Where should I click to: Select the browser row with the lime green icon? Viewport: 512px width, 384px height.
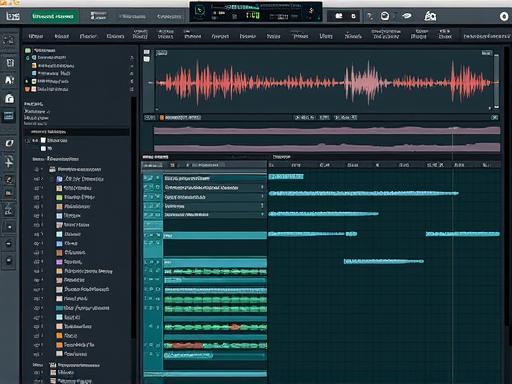click(x=76, y=197)
